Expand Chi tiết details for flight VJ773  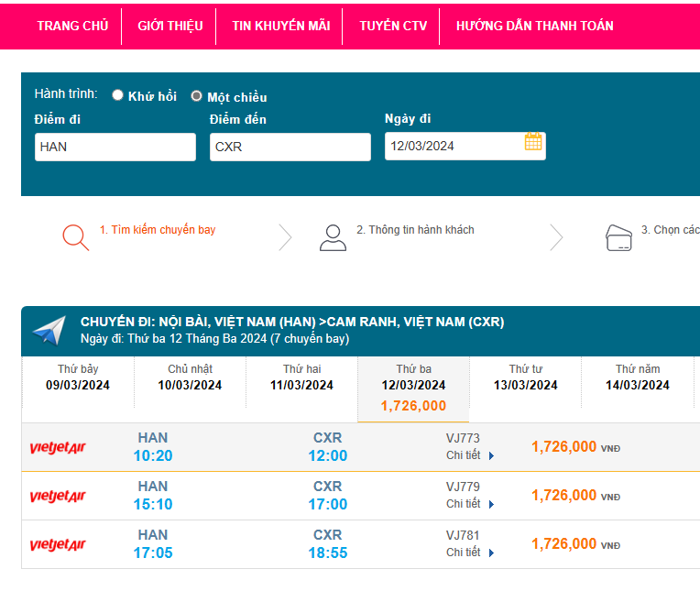pos(469,455)
